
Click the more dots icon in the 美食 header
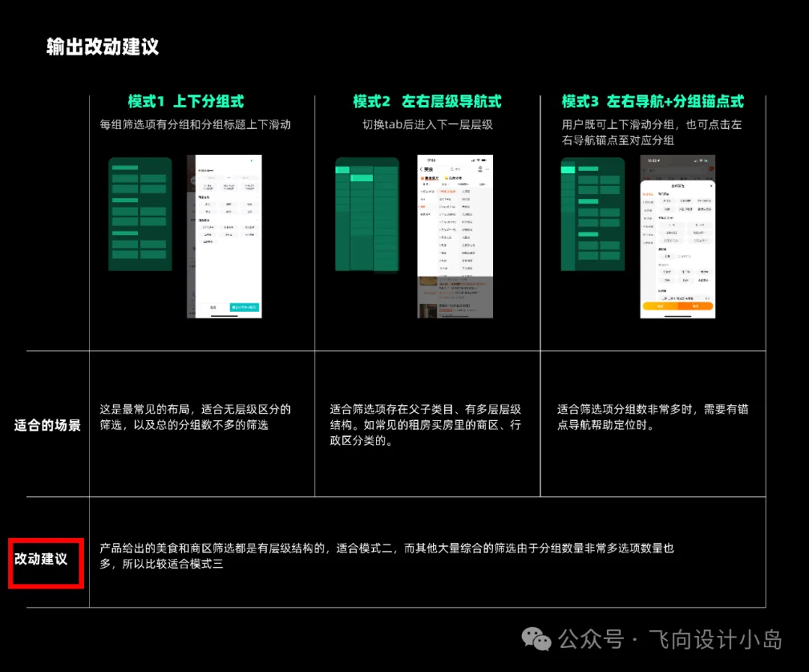[488, 169]
